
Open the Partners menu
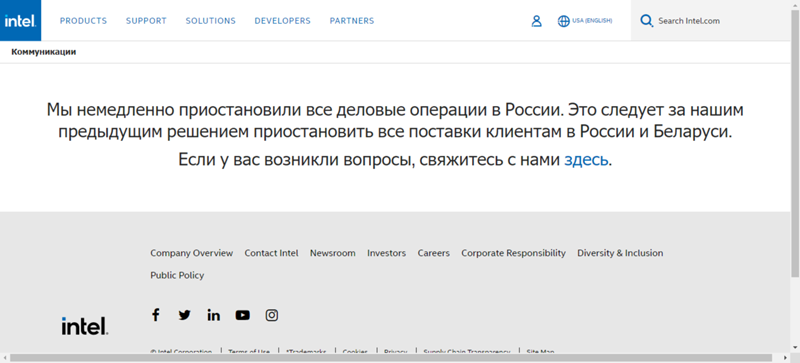coord(352,21)
